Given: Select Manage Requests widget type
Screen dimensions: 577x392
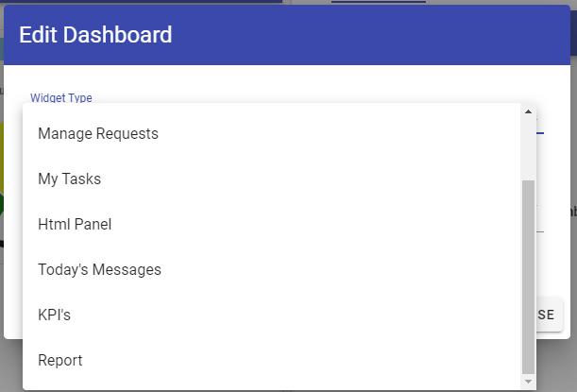Looking at the screenshot, I should [x=98, y=134].
